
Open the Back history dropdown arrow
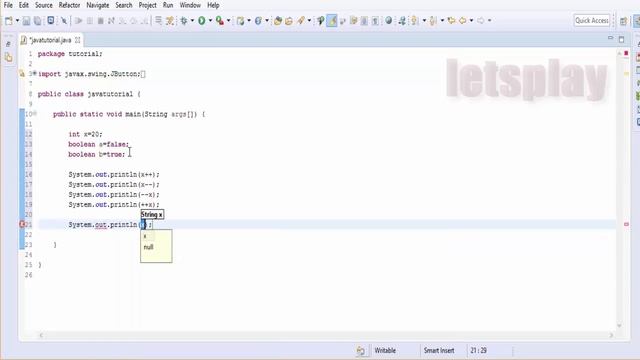471,21
